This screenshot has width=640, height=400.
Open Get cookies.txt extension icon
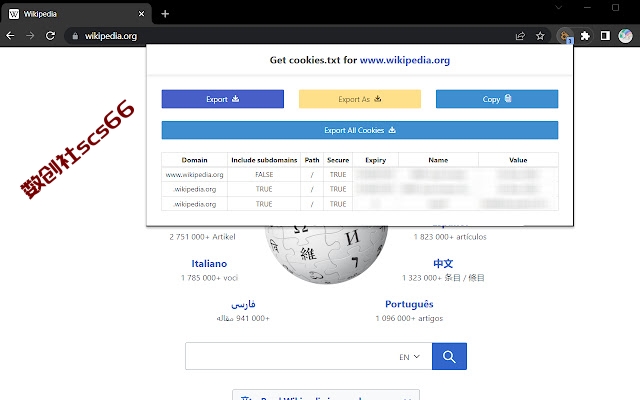pos(565,36)
